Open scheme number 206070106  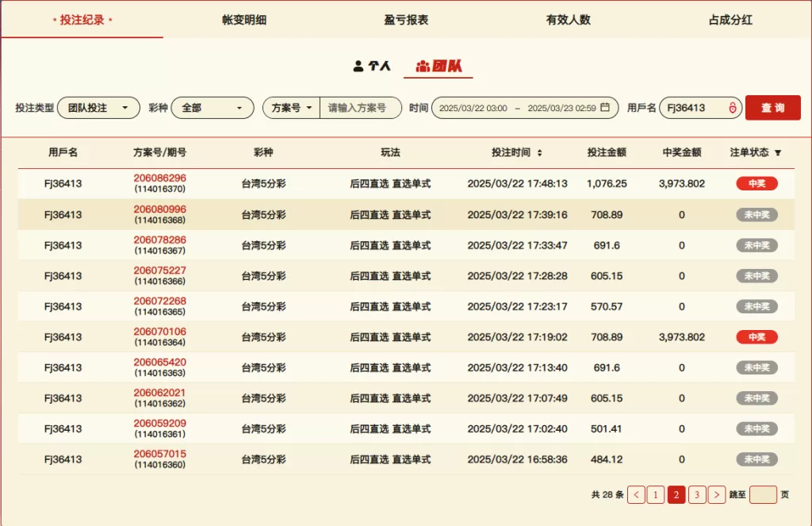pyautogui.click(x=159, y=332)
